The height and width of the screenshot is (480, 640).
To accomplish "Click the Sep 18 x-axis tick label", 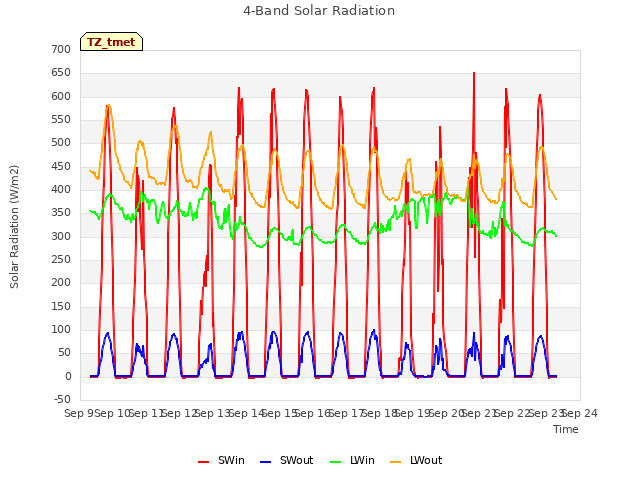I will (x=380, y=413).
